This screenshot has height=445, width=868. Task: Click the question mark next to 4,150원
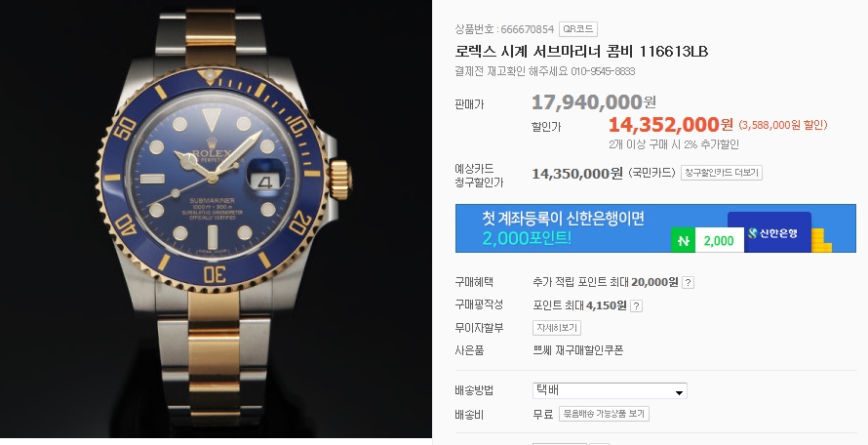(x=636, y=305)
